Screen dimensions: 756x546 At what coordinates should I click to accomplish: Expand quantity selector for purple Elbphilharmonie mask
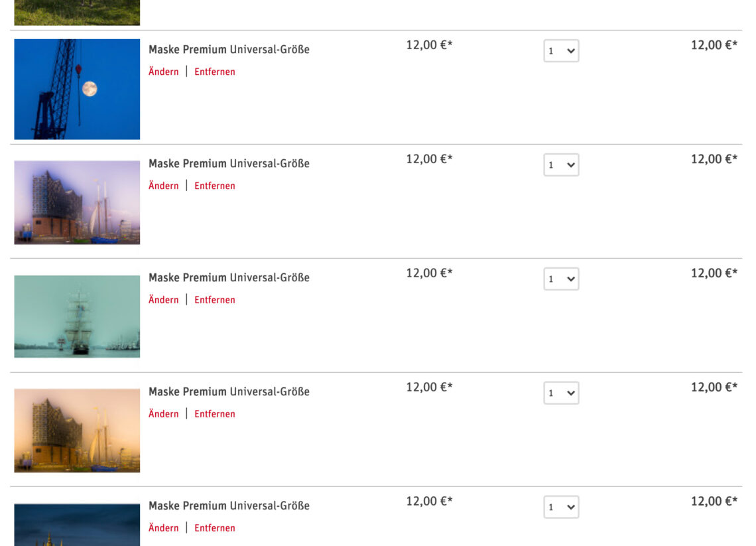[561, 165]
